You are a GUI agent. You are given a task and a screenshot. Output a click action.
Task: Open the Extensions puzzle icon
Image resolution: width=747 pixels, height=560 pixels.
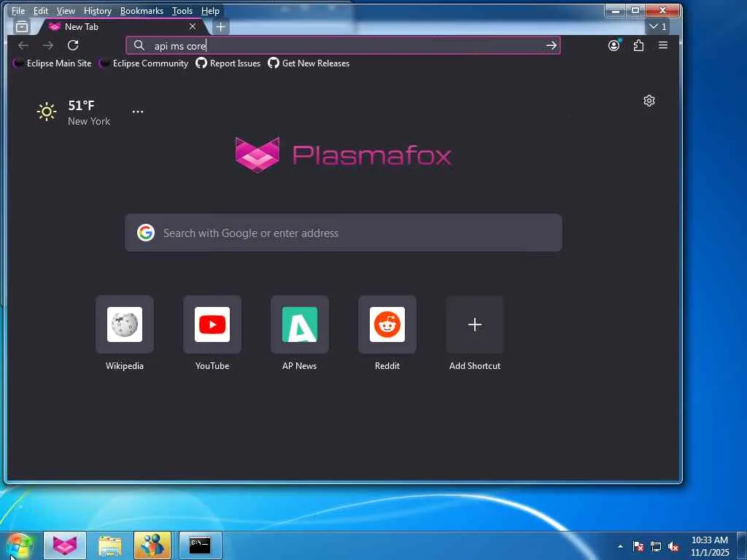[x=638, y=46]
